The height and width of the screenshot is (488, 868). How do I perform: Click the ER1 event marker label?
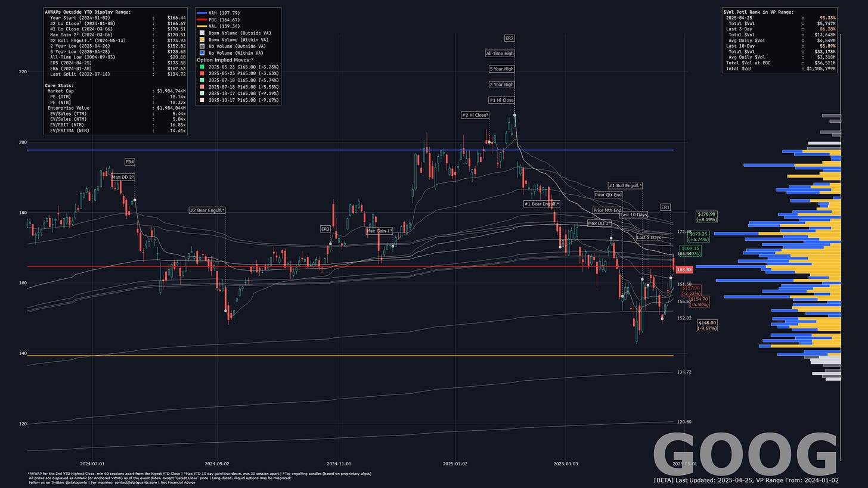665,207
